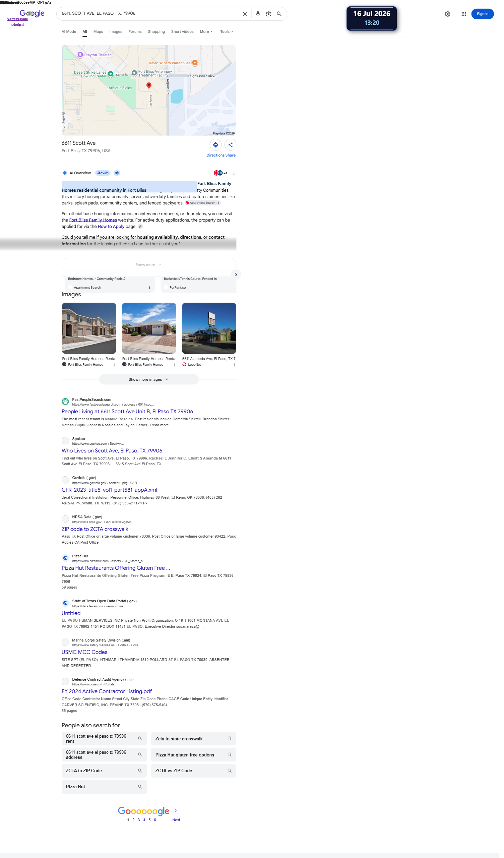Screen dimensions: 504x858
Task: Select Stayton Theater marker on the map
Action: (x=81, y=55)
